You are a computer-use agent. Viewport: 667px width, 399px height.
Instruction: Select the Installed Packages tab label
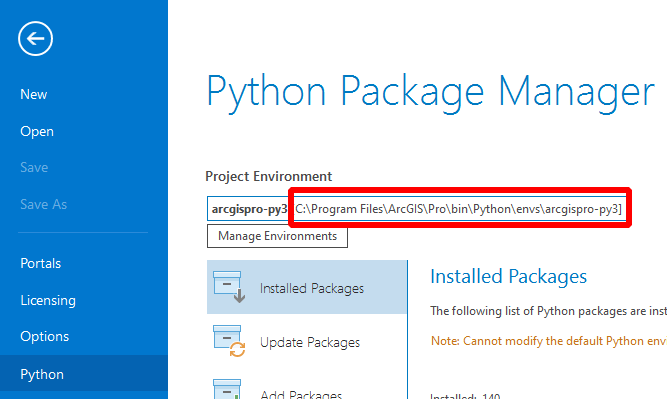312,288
